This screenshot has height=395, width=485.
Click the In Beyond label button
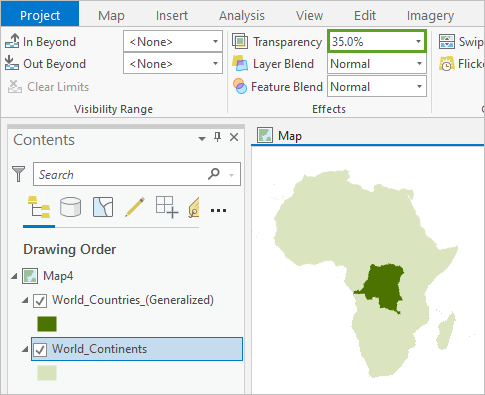coord(49,42)
